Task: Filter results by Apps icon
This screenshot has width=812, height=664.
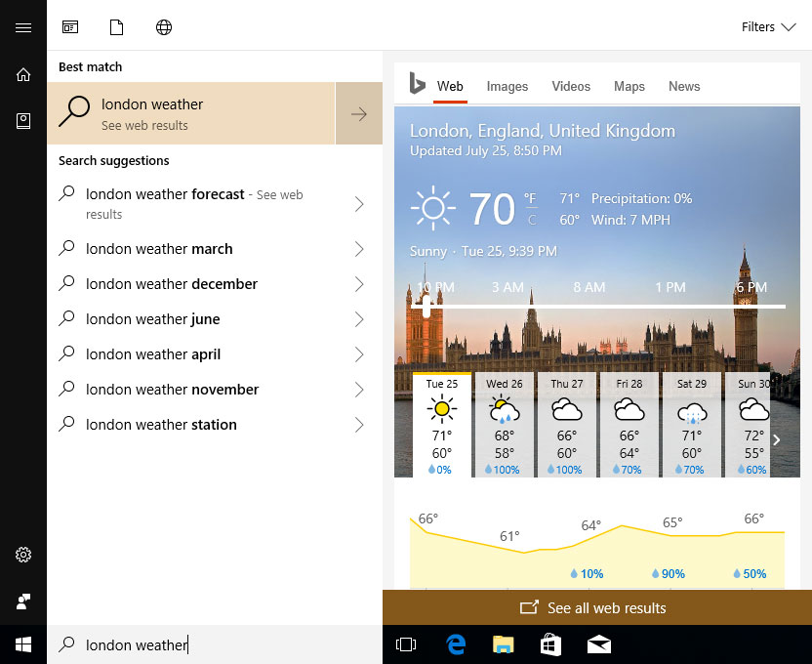Action: (x=70, y=27)
